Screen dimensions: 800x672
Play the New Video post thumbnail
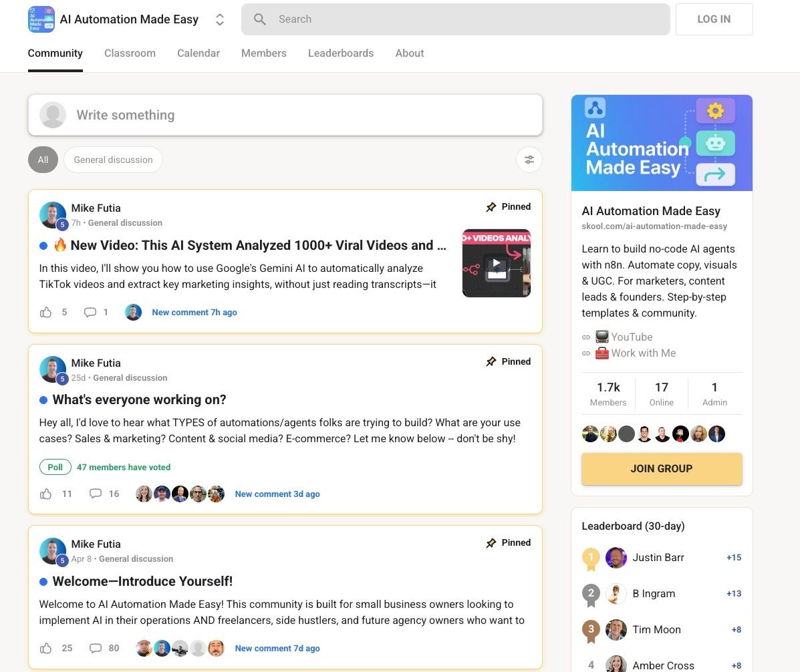click(497, 263)
